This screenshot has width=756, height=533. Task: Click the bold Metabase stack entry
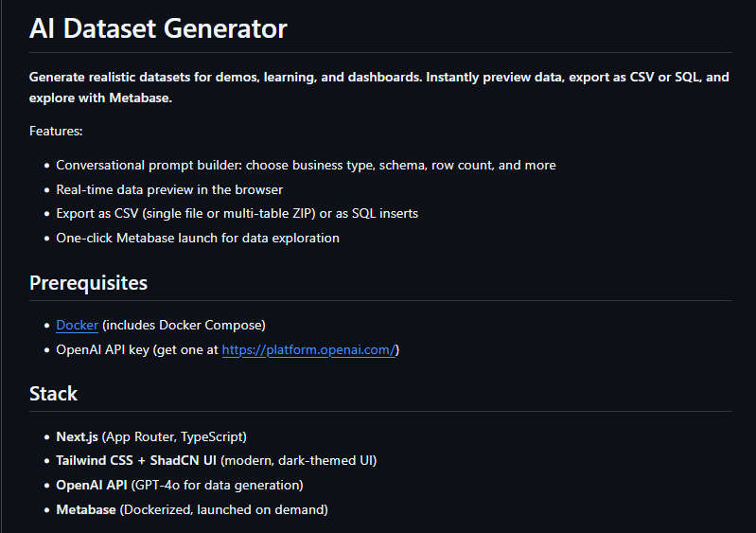[86, 510]
